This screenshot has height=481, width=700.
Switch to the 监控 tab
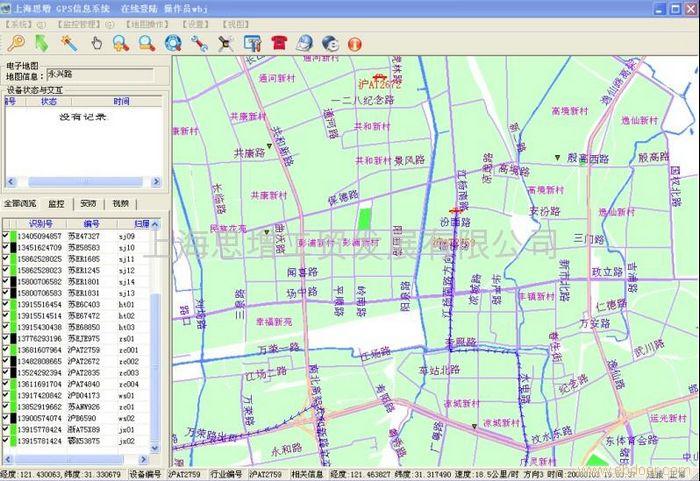point(56,204)
